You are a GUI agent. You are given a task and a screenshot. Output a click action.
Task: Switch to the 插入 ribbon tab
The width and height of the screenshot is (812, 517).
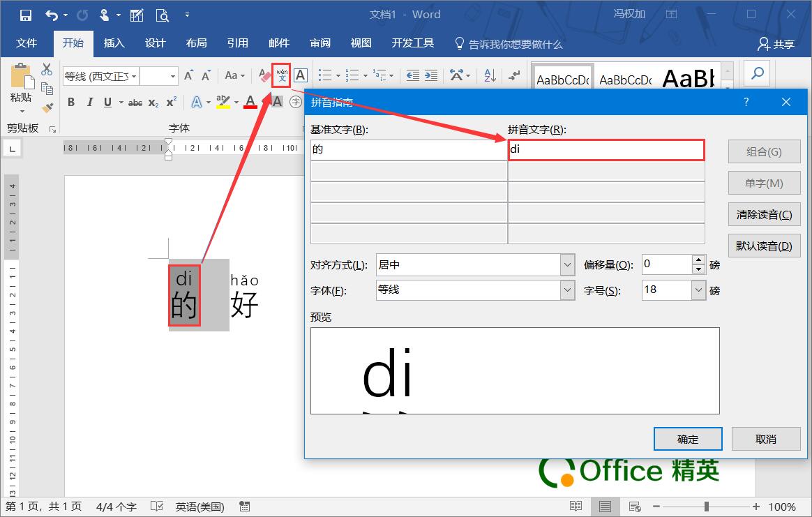coord(114,43)
